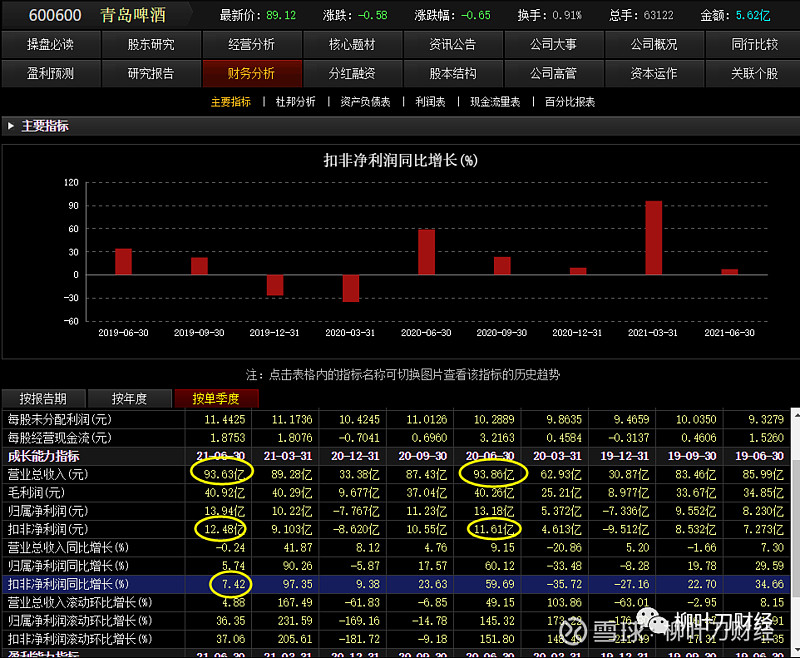Open the 分红融资 tab
The image size is (800, 658).
point(352,73)
